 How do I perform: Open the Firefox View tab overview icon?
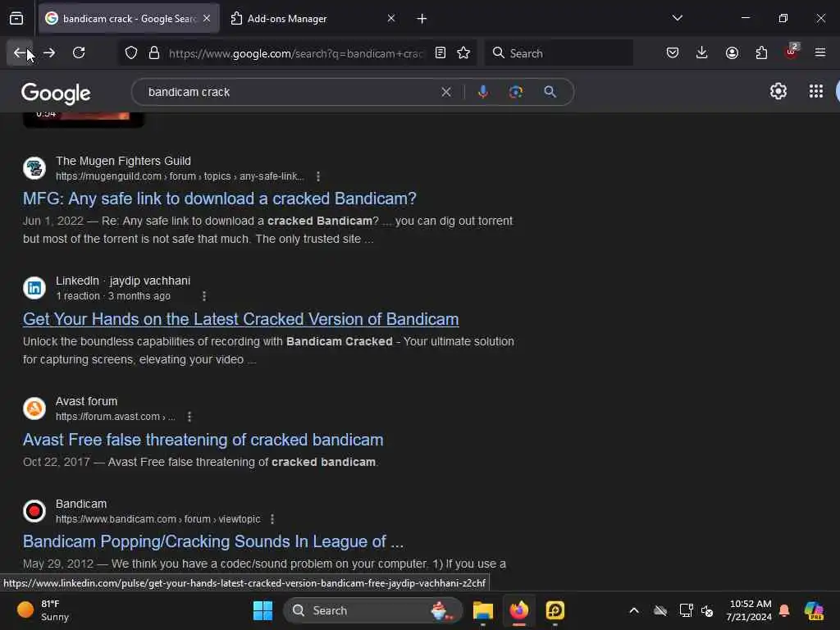pos(16,18)
